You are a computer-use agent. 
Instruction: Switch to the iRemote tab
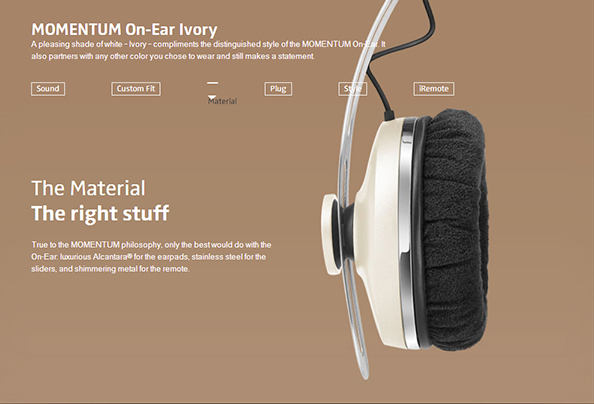tap(434, 89)
